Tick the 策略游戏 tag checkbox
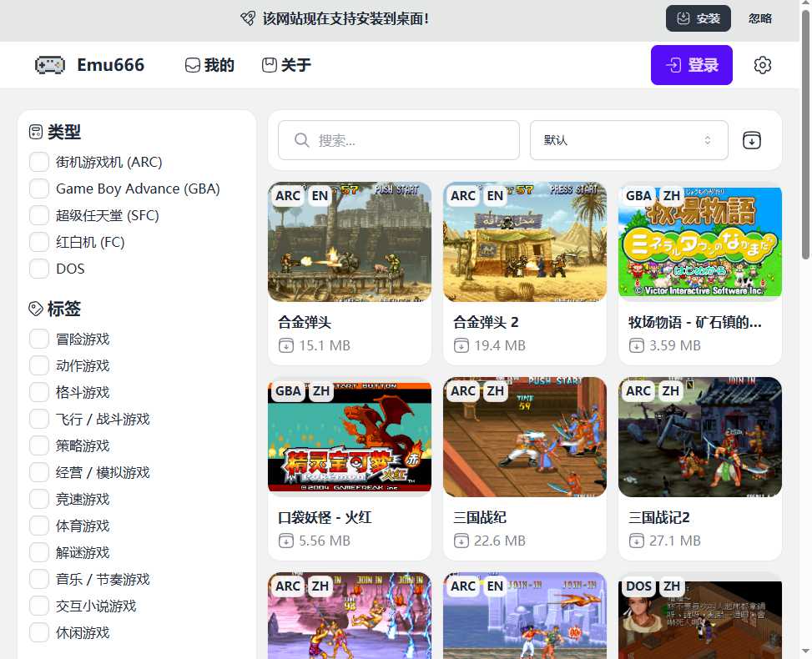Viewport: 812px width, 659px height. 39,445
